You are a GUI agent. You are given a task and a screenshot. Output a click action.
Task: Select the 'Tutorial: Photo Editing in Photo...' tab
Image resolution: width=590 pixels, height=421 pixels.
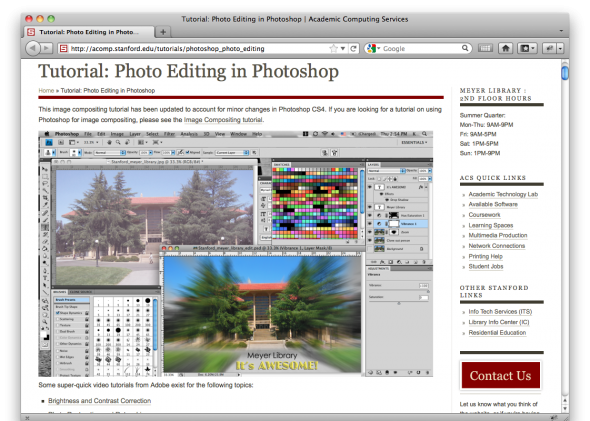pos(89,32)
